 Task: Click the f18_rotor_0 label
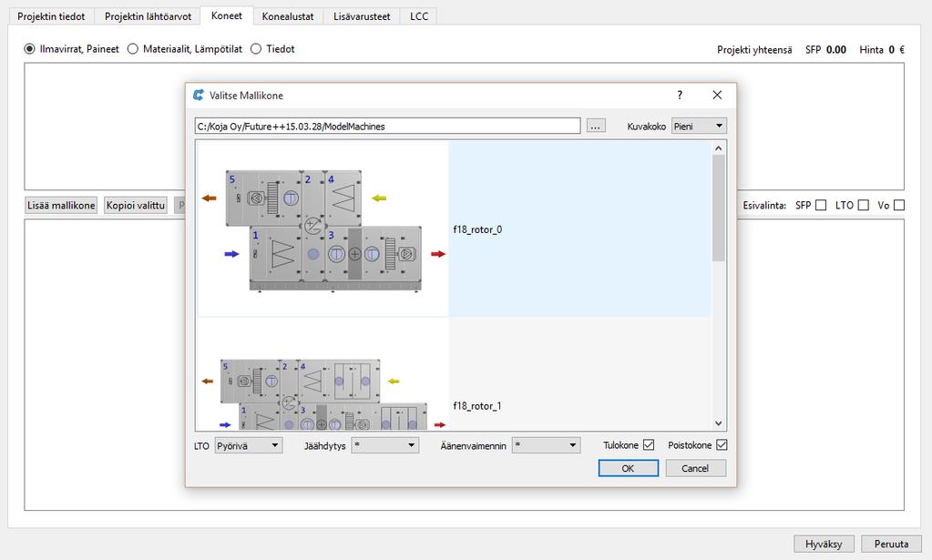click(x=477, y=229)
